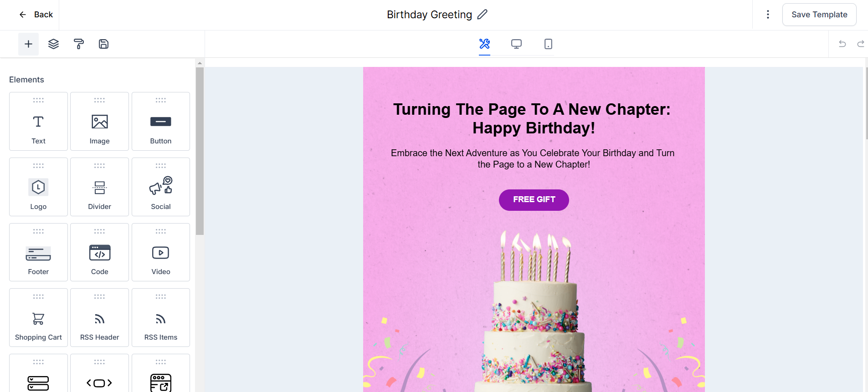Select the Video element tile
Image resolution: width=868 pixels, height=392 pixels.
click(161, 252)
